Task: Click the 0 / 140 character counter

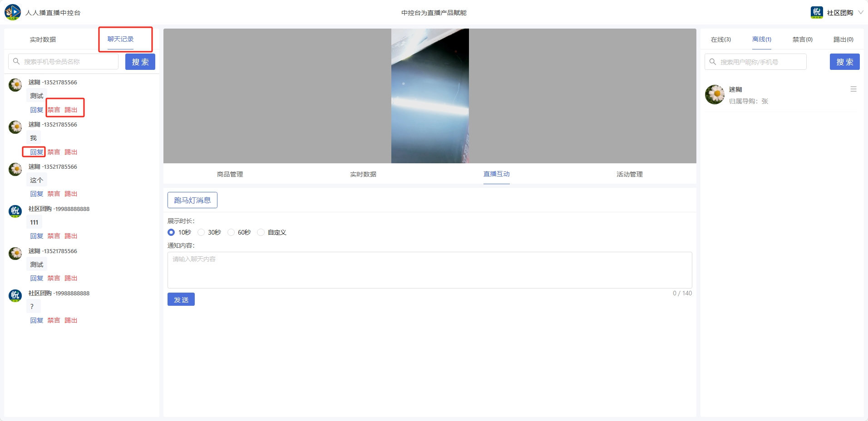Action: coord(682,293)
